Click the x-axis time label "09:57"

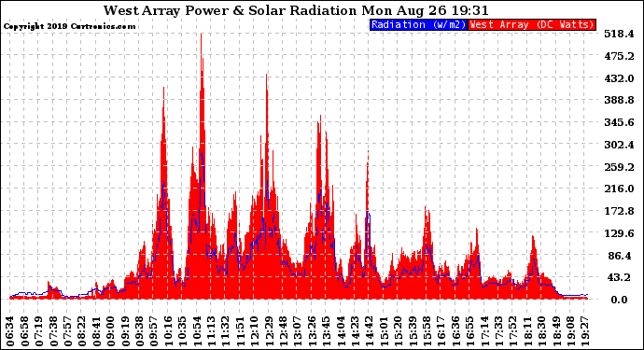154,331
